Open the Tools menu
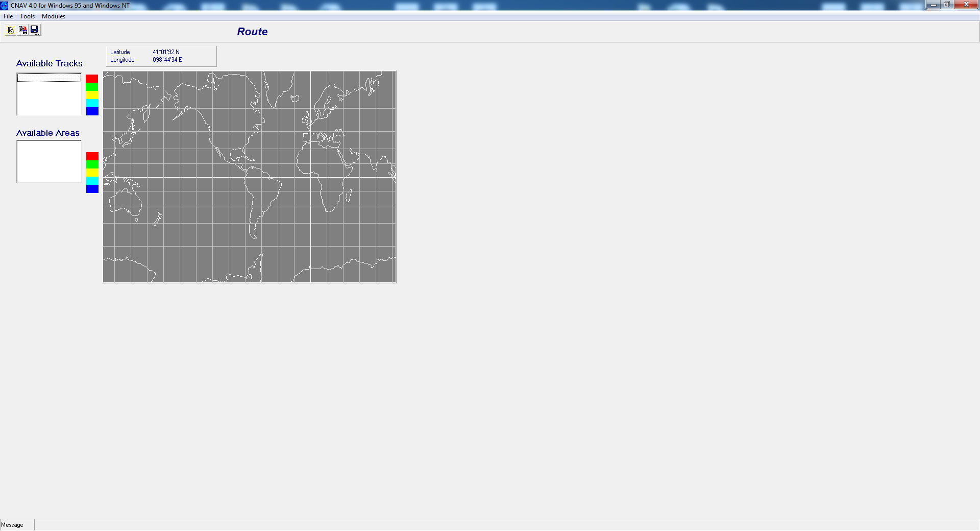Screen dimensions: 980x531 coord(27,16)
